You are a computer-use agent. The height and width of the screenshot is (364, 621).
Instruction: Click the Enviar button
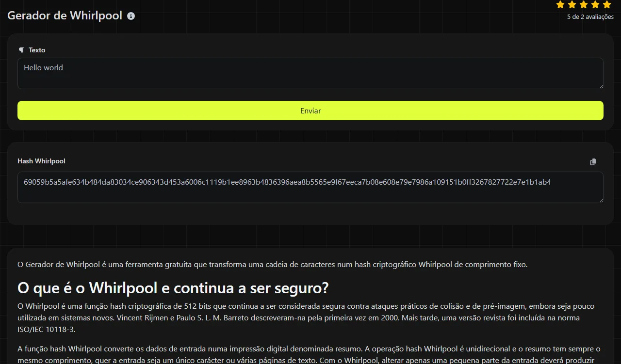tap(310, 111)
